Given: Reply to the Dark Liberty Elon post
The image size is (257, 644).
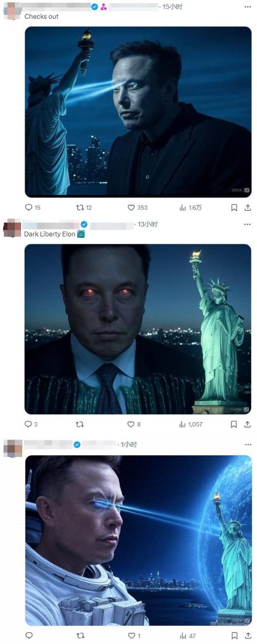Looking at the screenshot, I should 31,424.
